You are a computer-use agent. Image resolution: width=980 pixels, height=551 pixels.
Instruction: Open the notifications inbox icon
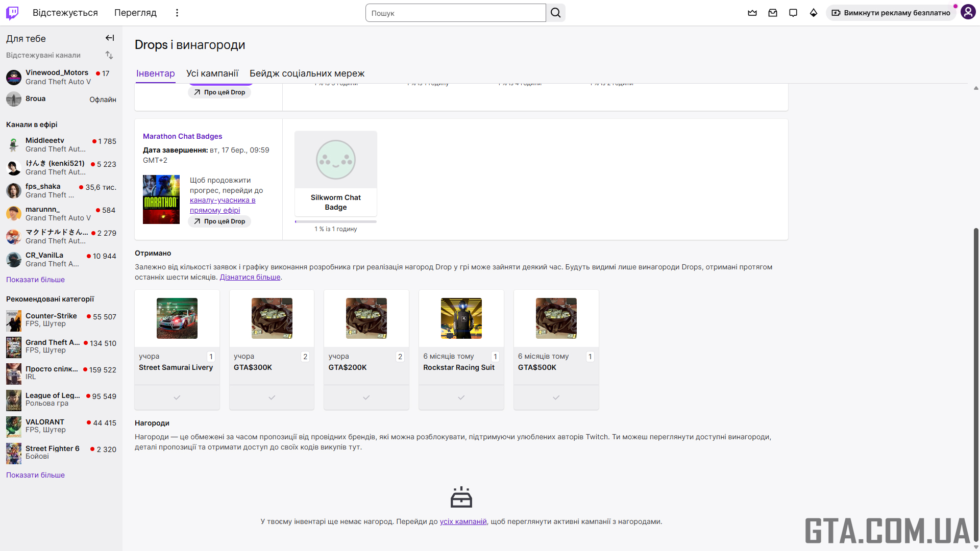pyautogui.click(x=773, y=13)
